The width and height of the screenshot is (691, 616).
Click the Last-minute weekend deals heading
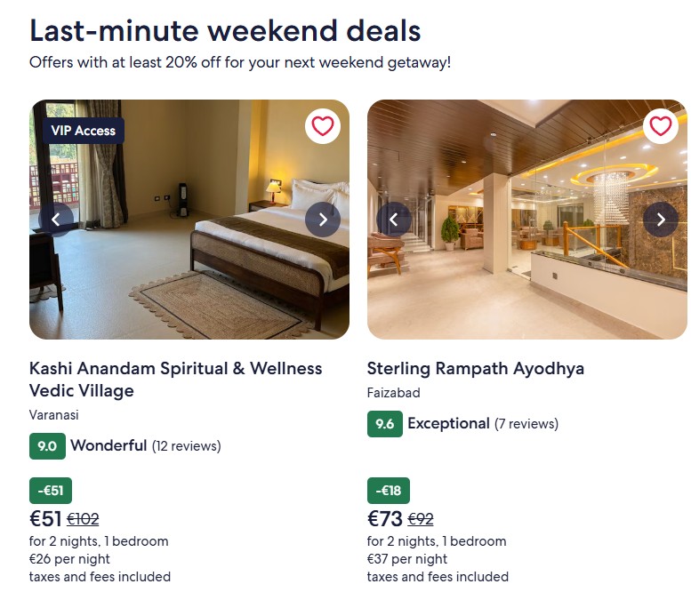tap(225, 31)
